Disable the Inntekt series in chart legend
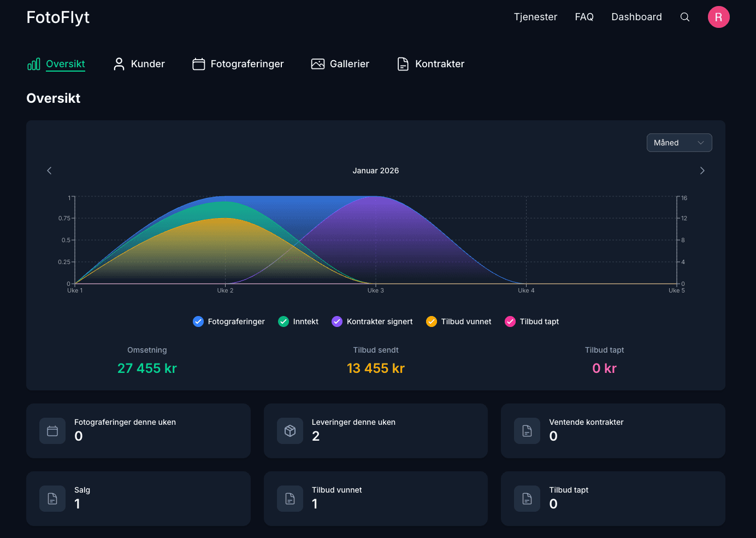This screenshot has height=538, width=756. click(283, 321)
